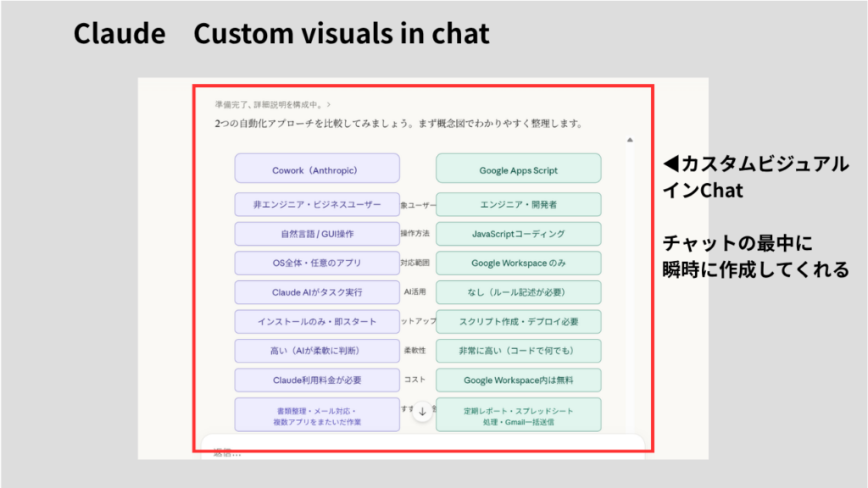This screenshot has width=868, height=488.
Task: Click the scrollbar up arrow triangle
Action: coord(630,140)
